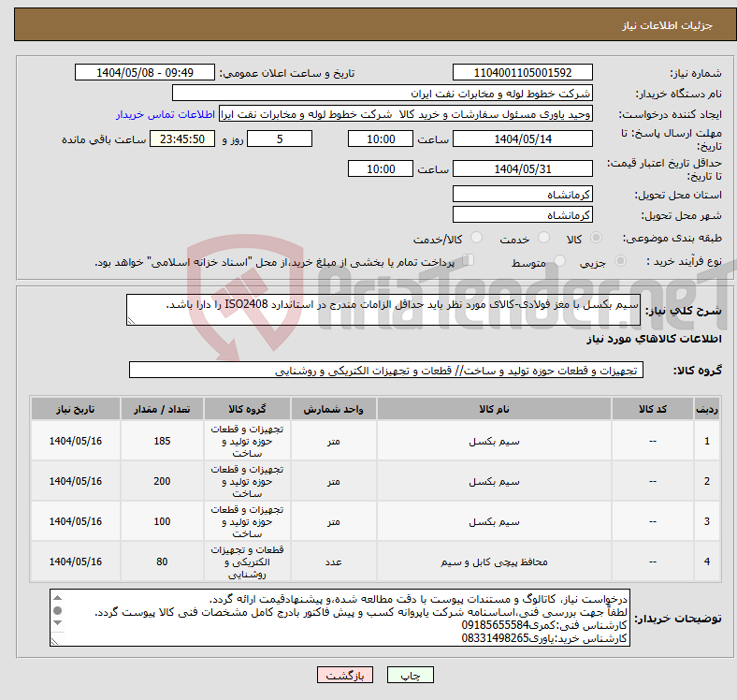Click the تعداد / مقدار column header
The image size is (737, 700).
(162, 409)
